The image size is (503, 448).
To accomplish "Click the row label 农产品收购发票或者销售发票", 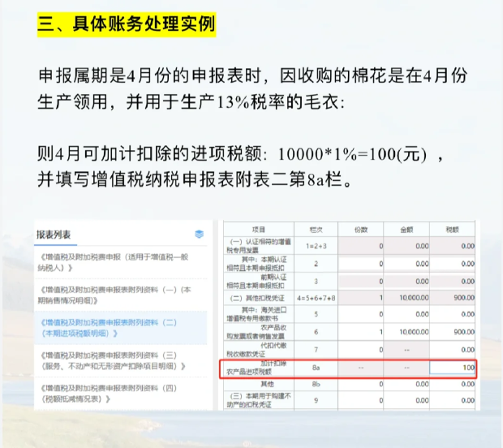I will pyautogui.click(x=256, y=332).
